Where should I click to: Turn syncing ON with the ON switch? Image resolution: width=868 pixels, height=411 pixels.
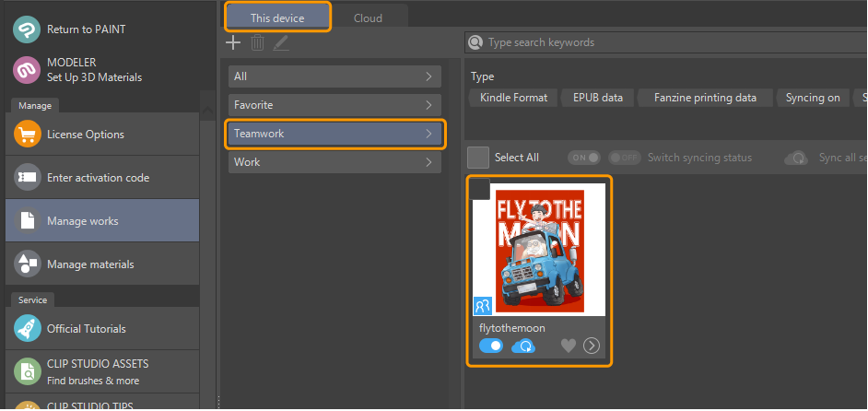[x=584, y=158]
